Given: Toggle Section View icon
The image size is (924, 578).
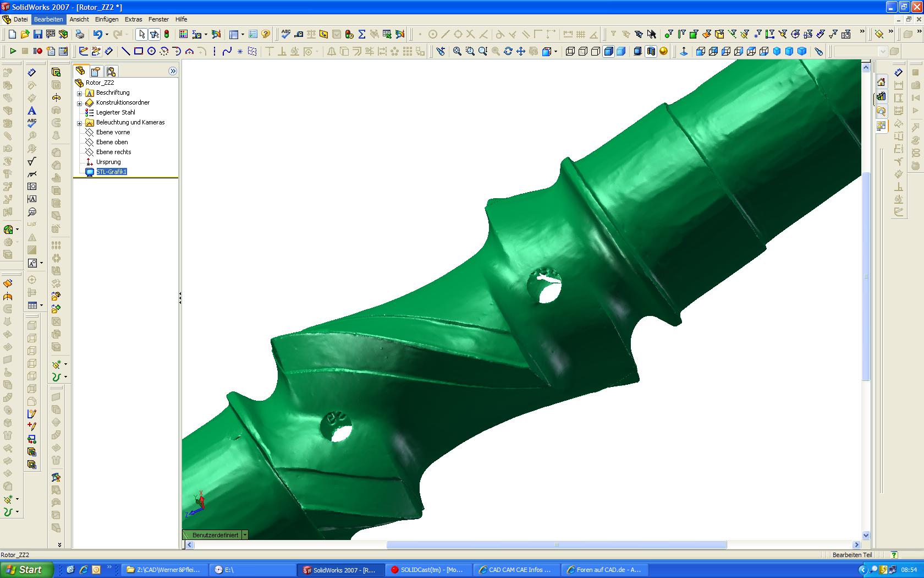Looking at the screenshot, I should (x=651, y=51).
